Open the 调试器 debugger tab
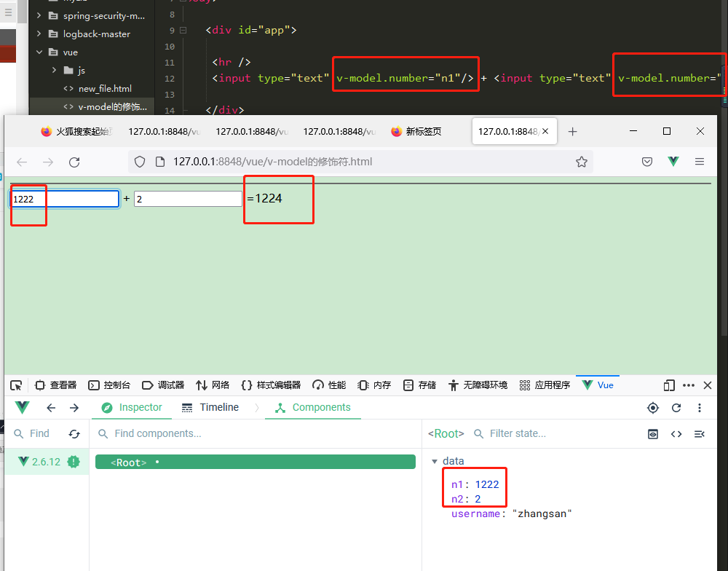728x571 pixels. (163, 385)
